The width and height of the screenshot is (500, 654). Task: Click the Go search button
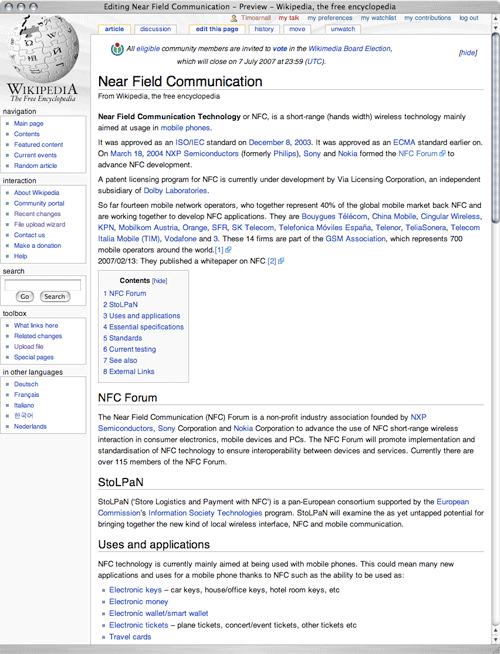pos(25,297)
